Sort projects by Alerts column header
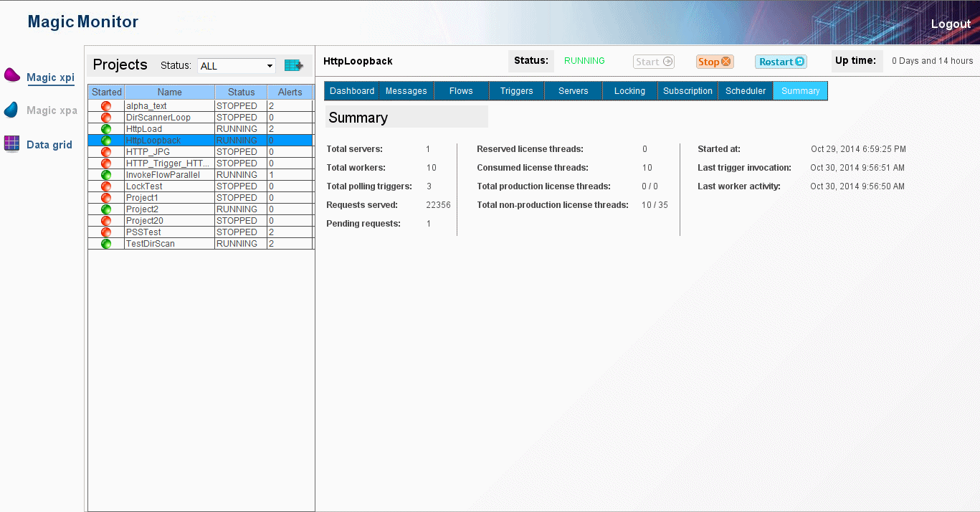980x512 pixels. pos(290,92)
